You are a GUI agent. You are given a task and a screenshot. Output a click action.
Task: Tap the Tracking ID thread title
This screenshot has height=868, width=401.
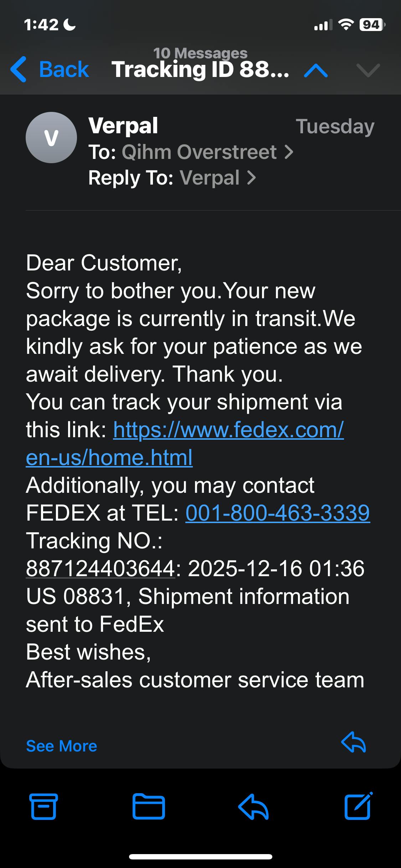click(200, 69)
